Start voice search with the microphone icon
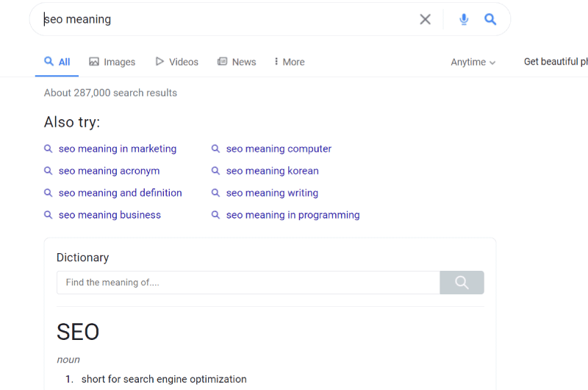 coord(464,19)
